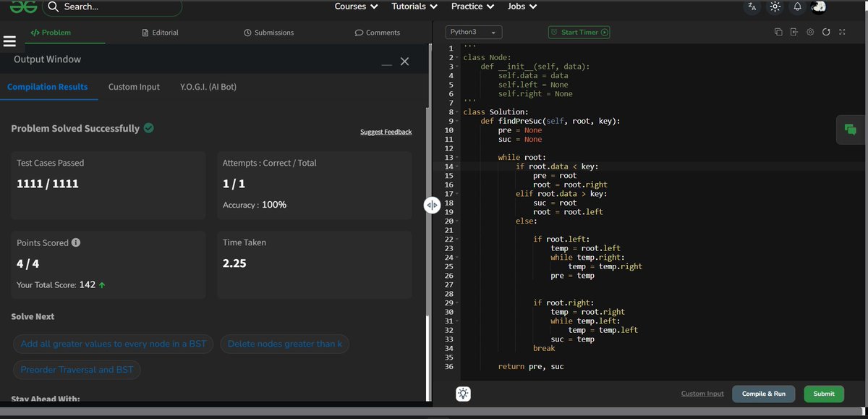Toggle the light/dark theme sun icon
Viewport: 868px width, 419px height.
775,7
